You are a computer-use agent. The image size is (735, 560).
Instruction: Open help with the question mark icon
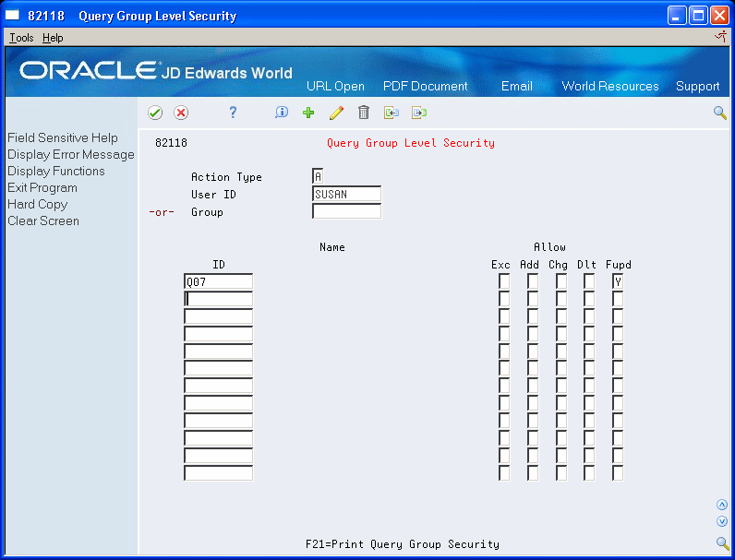[233, 113]
